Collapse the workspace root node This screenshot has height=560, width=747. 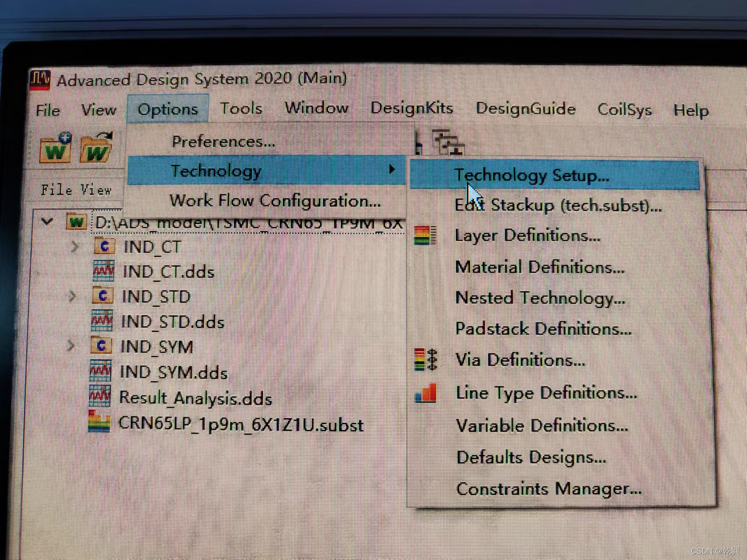point(47,222)
